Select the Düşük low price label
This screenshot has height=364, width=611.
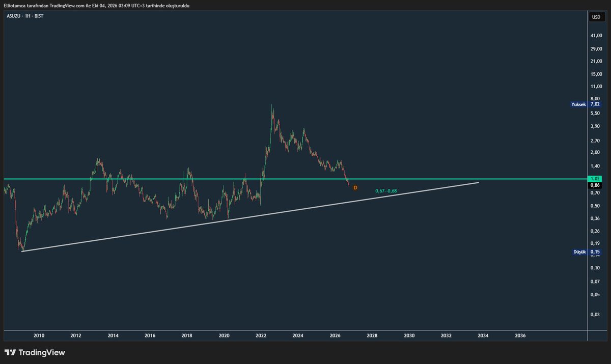pos(580,251)
